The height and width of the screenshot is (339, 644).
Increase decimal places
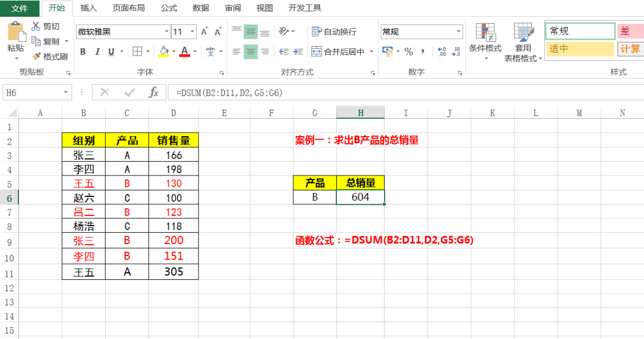pyautogui.click(x=442, y=51)
